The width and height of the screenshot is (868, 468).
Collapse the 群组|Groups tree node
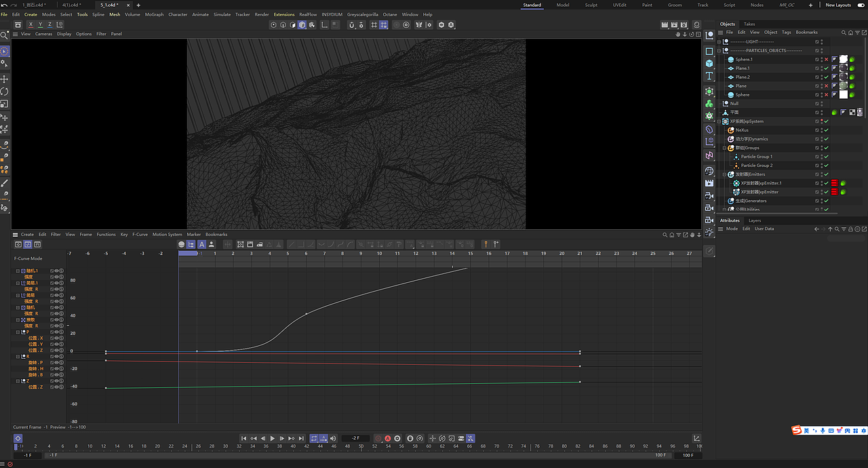725,148
